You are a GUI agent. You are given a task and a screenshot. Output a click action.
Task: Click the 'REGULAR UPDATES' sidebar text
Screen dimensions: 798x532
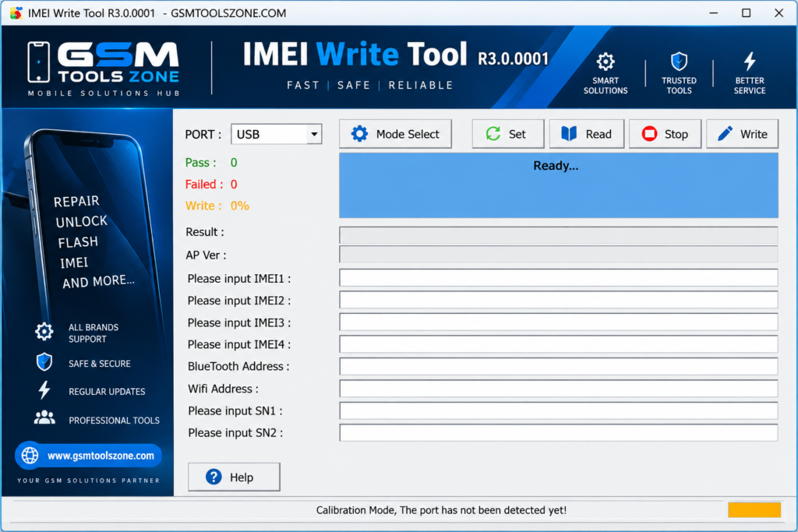coord(107,392)
